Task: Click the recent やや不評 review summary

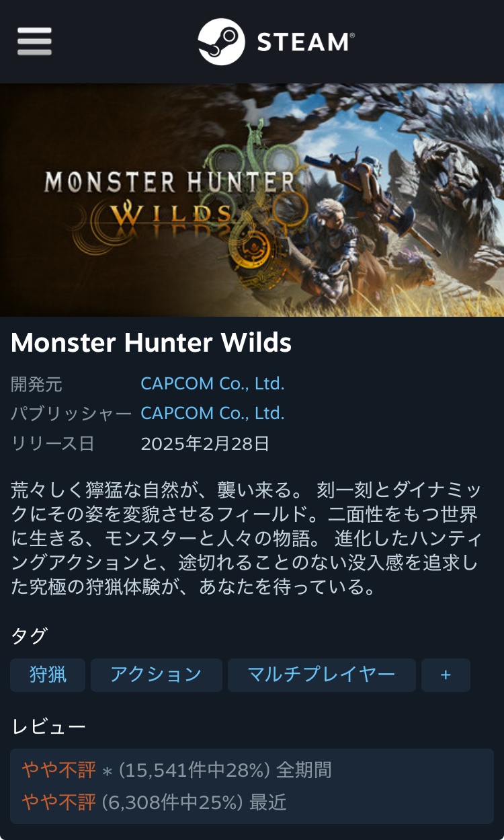Action: click(58, 802)
